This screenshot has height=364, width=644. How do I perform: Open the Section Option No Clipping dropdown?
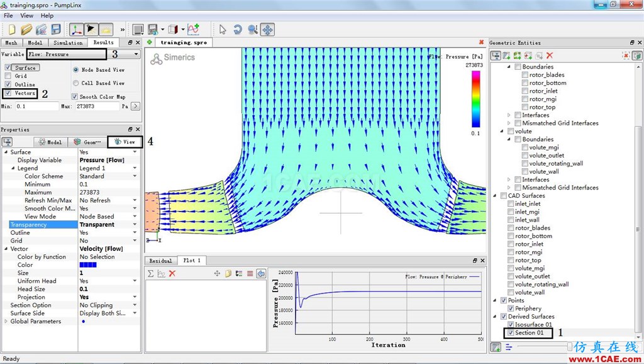(135, 305)
